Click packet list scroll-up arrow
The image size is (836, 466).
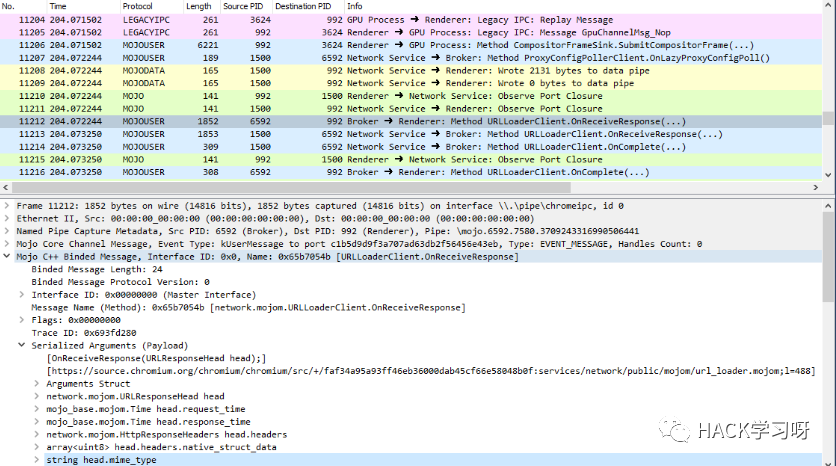(x=828, y=6)
